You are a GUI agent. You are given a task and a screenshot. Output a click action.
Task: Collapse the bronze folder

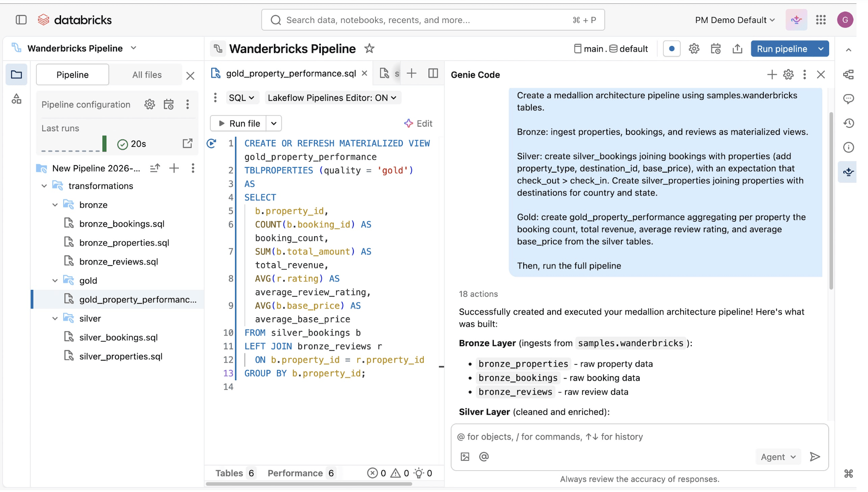coord(55,205)
